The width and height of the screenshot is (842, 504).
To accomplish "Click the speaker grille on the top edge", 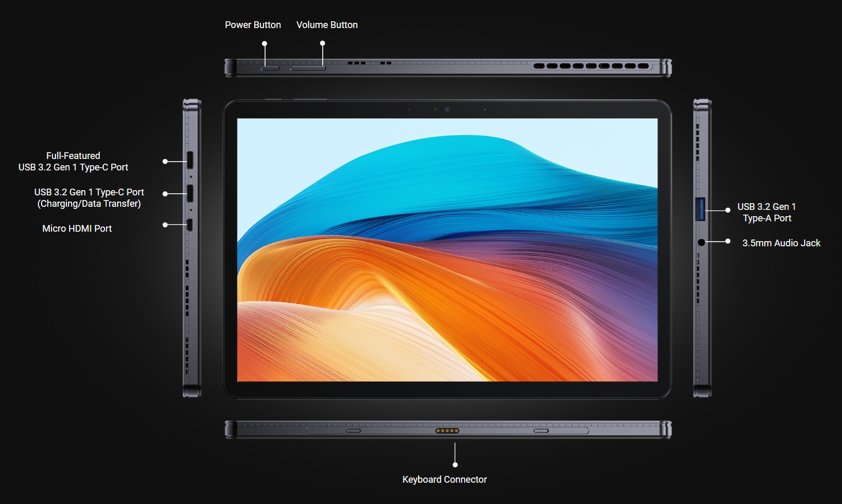I will pyautogui.click(x=591, y=66).
